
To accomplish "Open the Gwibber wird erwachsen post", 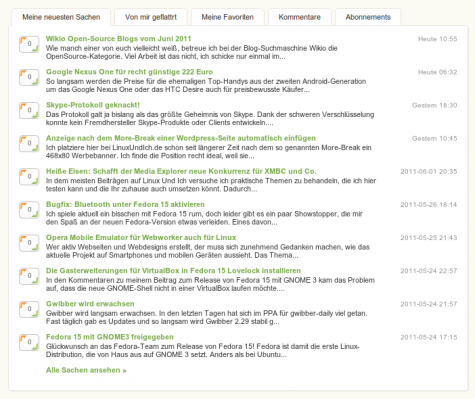I will tap(90, 304).
